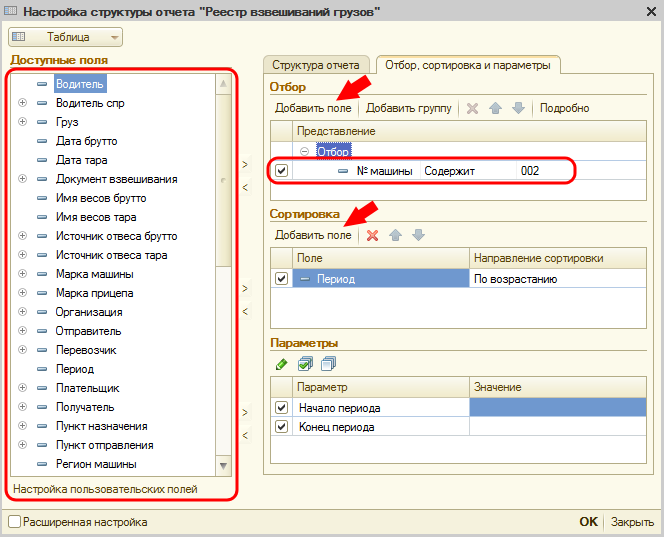Image resolution: width=664 pixels, height=537 pixels.
Task: Click move down arrow in Отбор toolbar
Action: [x=518, y=108]
